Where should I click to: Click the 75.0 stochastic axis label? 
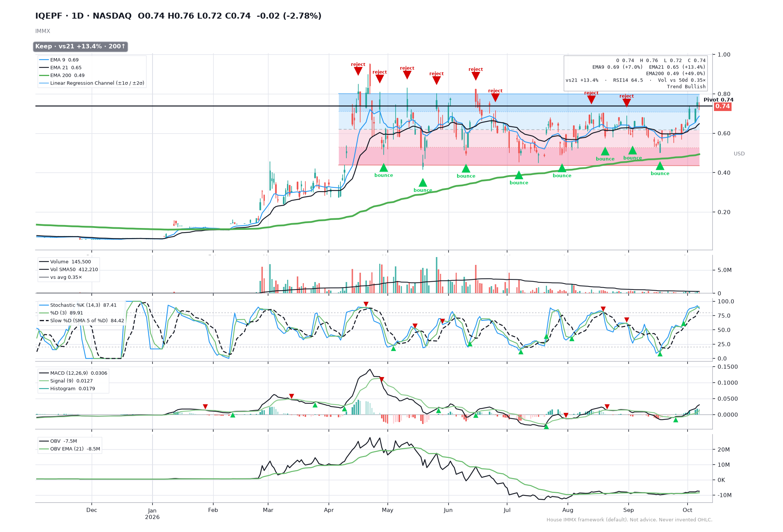pyautogui.click(x=724, y=316)
